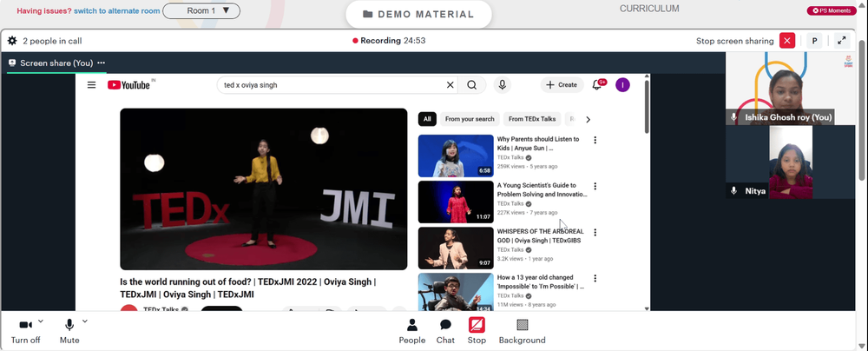Image resolution: width=868 pixels, height=351 pixels.
Task: Open Background effects option
Action: (x=522, y=332)
